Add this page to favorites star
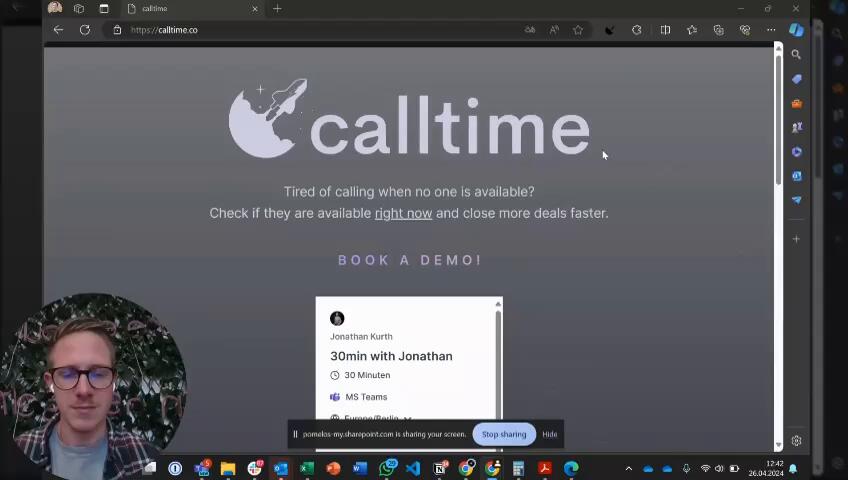 (578, 30)
